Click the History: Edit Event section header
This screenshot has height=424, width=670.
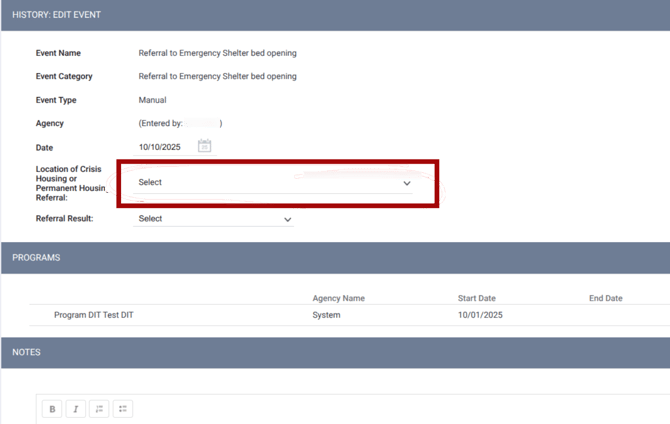pyautogui.click(x=57, y=15)
